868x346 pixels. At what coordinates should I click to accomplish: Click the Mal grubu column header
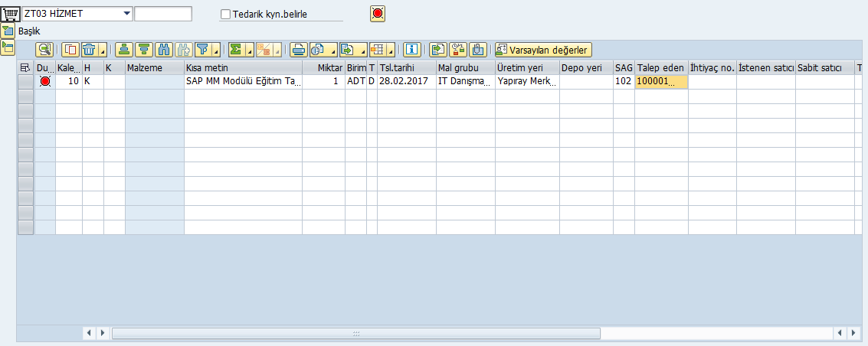[466, 67]
